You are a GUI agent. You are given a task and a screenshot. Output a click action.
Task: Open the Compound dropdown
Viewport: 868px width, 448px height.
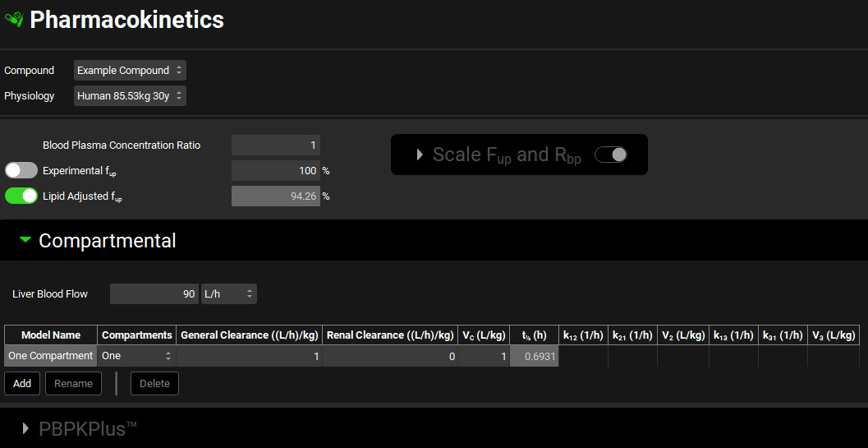[130, 71]
